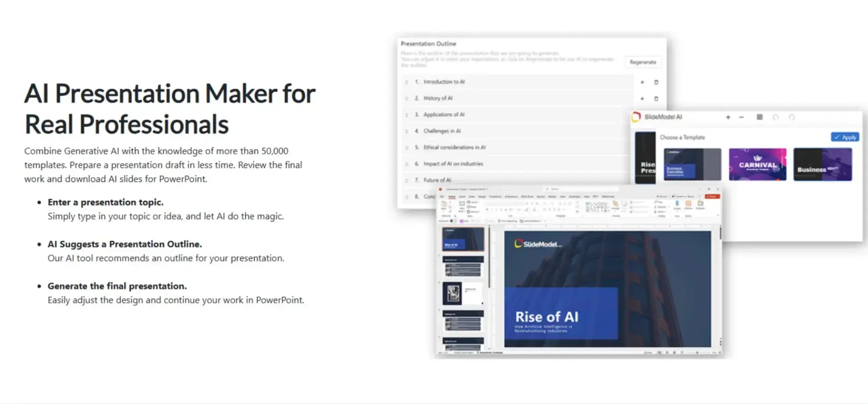
Task: Delete the History of AI outline item
Action: click(x=656, y=99)
